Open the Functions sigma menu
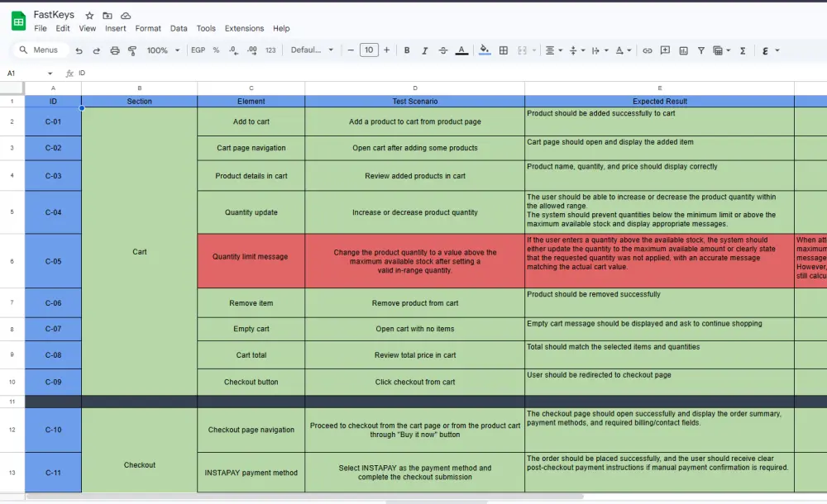Image resolution: width=827 pixels, height=504 pixels. (x=743, y=50)
